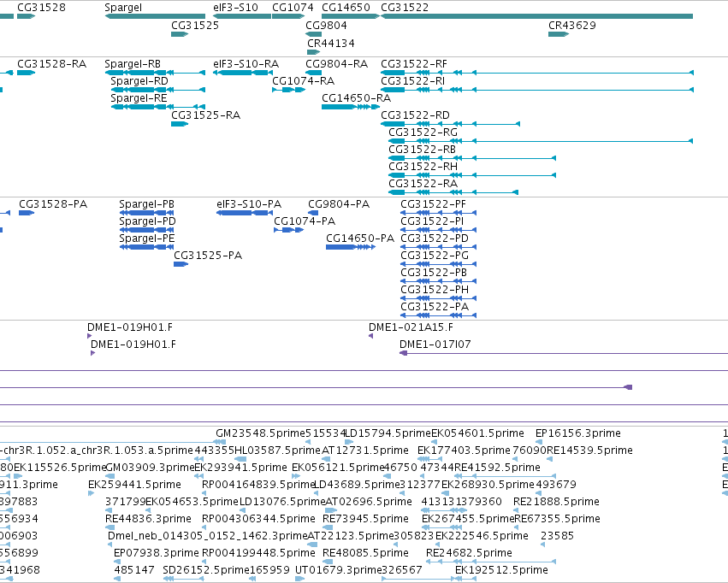
Task: Click the Spargel-RE transcript label
Action: (x=139, y=97)
